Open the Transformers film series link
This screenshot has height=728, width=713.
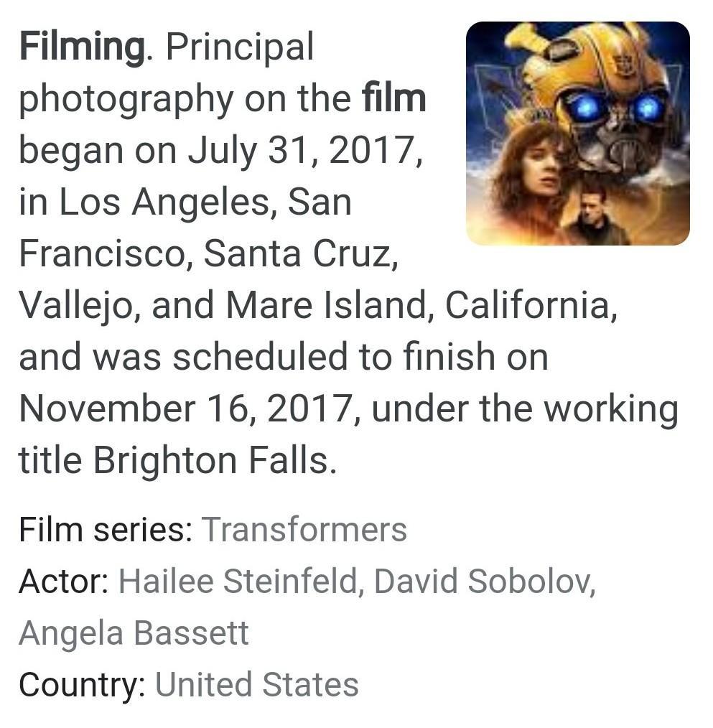(304, 529)
